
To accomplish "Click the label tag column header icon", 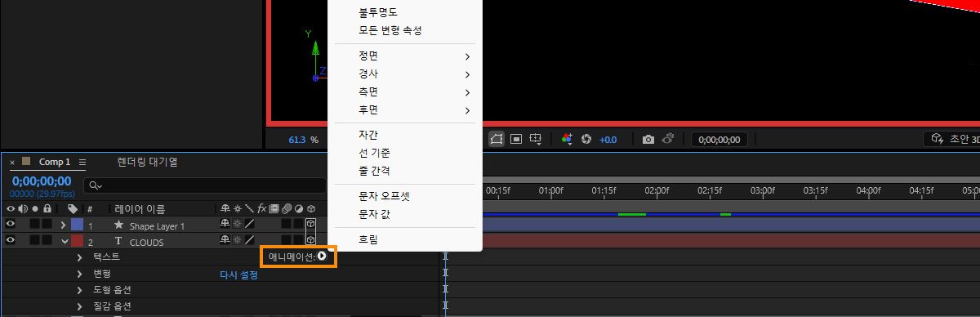I will [73, 209].
